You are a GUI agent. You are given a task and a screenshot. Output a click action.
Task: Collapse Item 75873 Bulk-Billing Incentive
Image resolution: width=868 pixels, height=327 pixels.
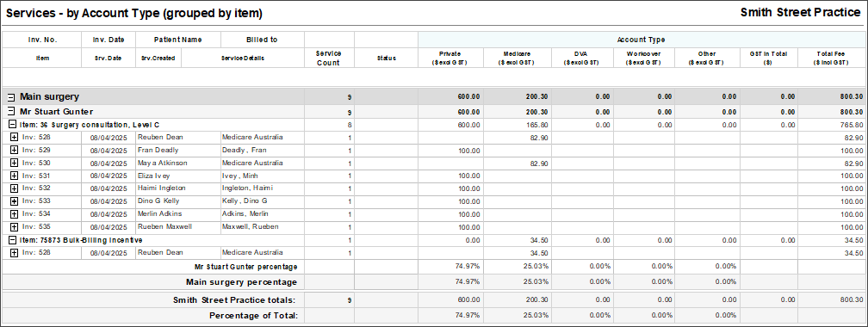tap(12, 241)
